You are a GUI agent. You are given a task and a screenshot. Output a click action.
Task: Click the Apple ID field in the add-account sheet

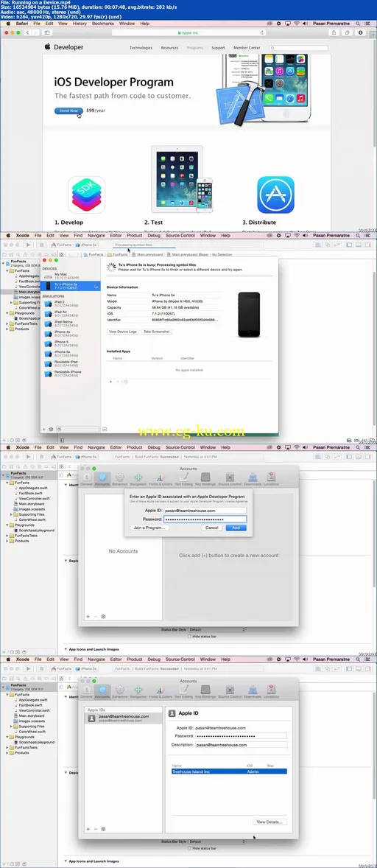point(205,511)
